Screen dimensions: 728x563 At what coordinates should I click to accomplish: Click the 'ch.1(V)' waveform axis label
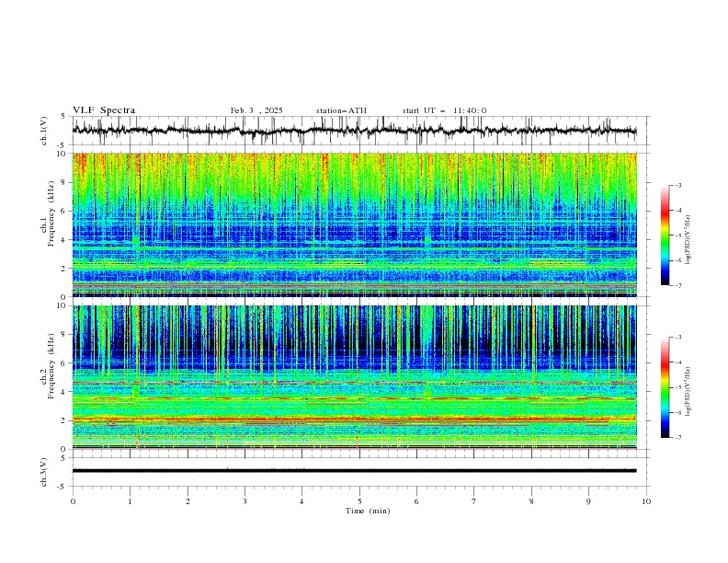tap(44, 131)
